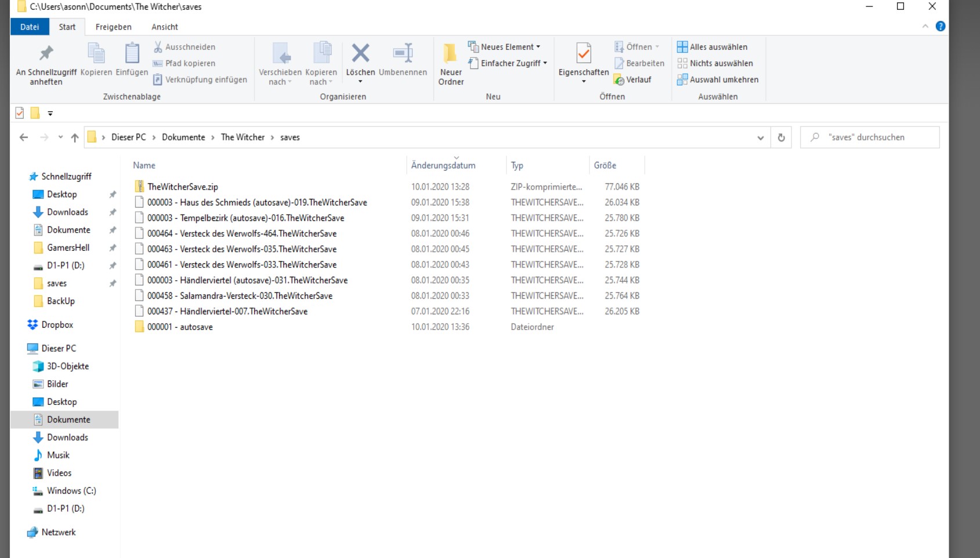Screen dimensions: 980x558
Task: Open Kopieren nach dropdown
Action: pyautogui.click(x=321, y=64)
